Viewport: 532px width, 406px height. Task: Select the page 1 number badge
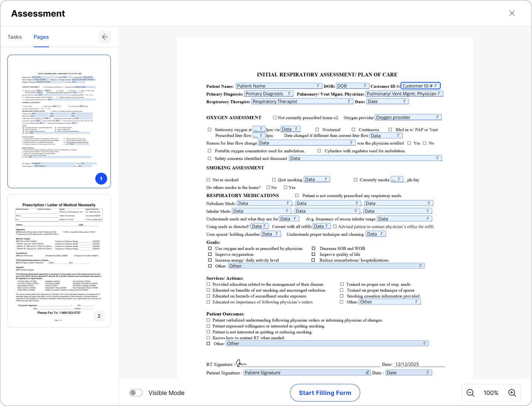[101, 179]
